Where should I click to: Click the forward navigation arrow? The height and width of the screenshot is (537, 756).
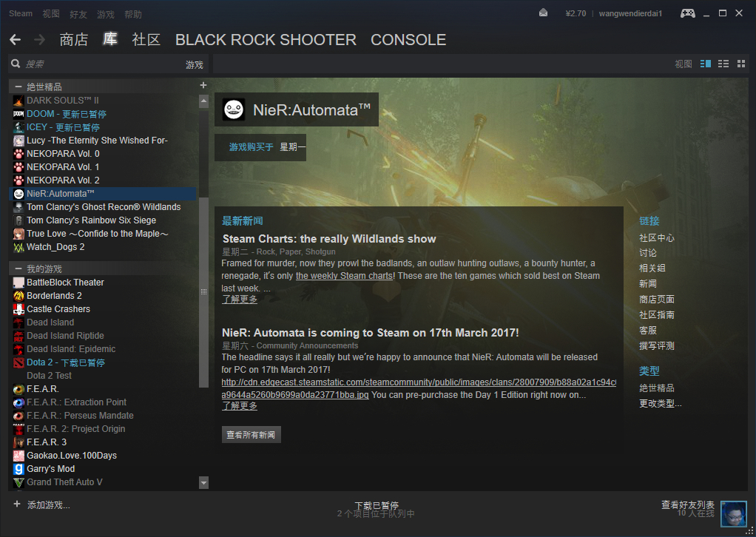click(39, 39)
